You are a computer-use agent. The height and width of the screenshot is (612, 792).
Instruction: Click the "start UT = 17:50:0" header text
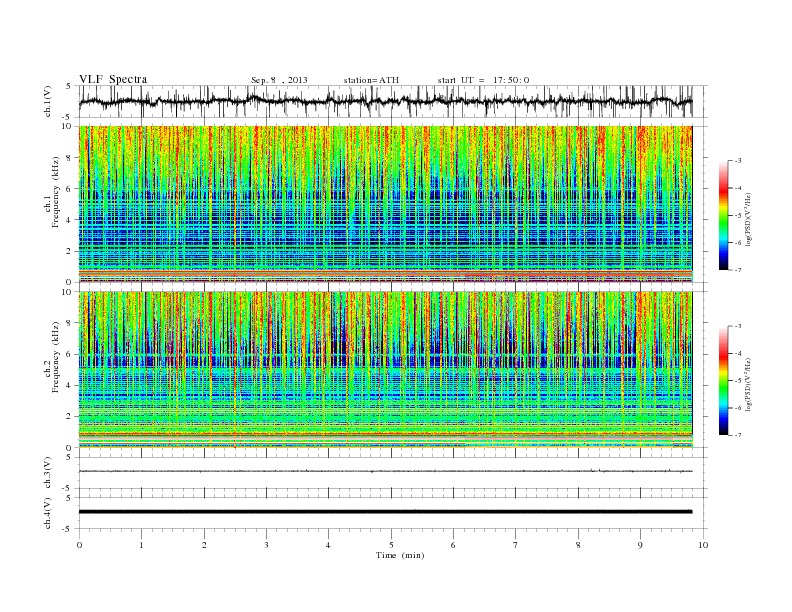483,80
